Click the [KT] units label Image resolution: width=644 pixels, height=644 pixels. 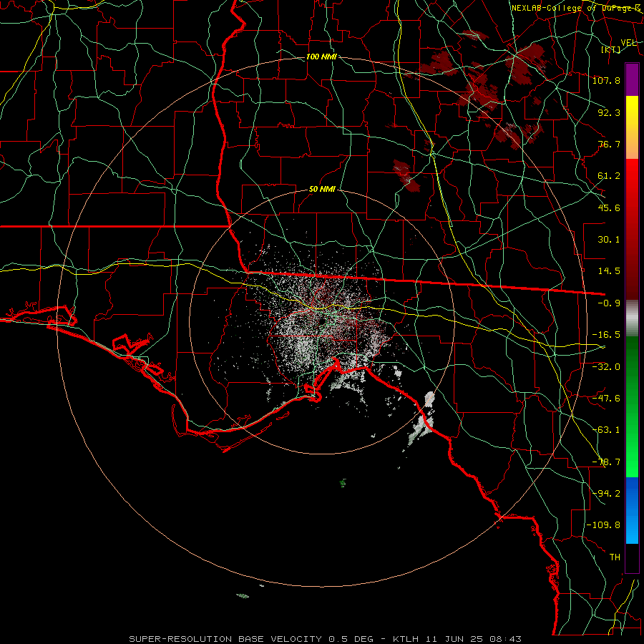611,49
